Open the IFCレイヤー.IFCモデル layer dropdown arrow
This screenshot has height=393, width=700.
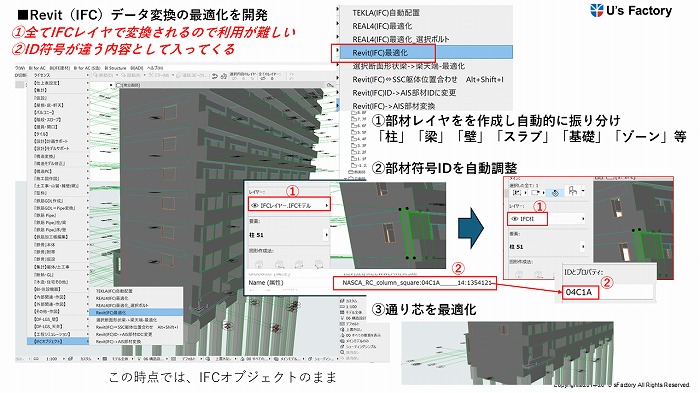tap(327, 205)
